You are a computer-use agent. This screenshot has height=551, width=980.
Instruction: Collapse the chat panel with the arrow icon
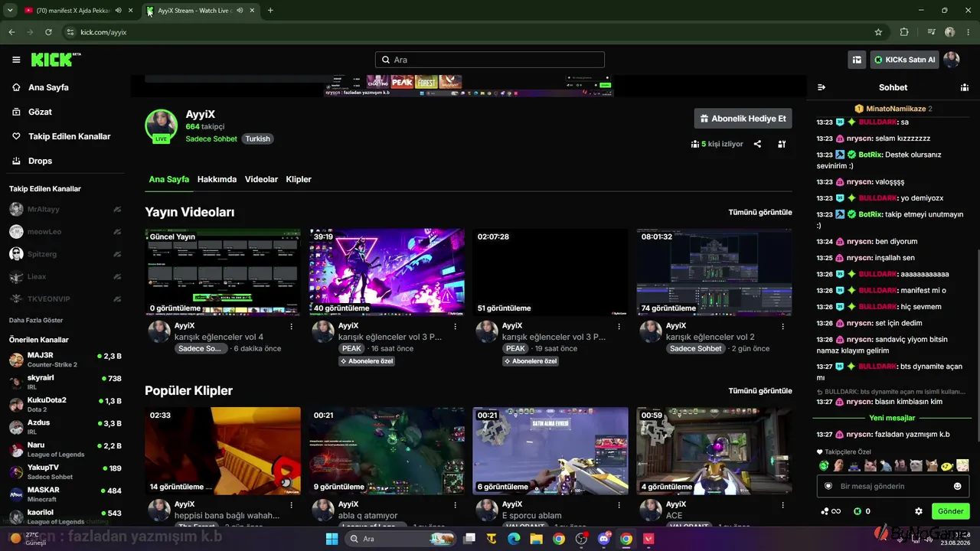(822, 87)
